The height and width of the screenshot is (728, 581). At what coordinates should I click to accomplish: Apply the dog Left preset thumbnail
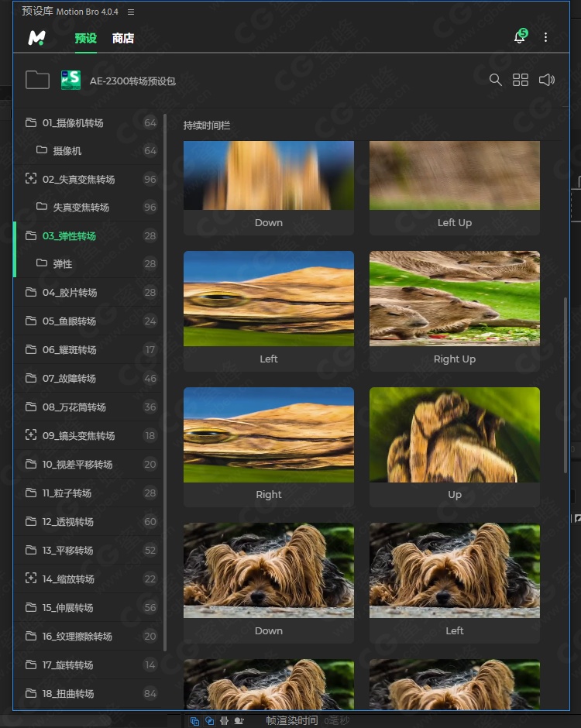click(x=455, y=571)
